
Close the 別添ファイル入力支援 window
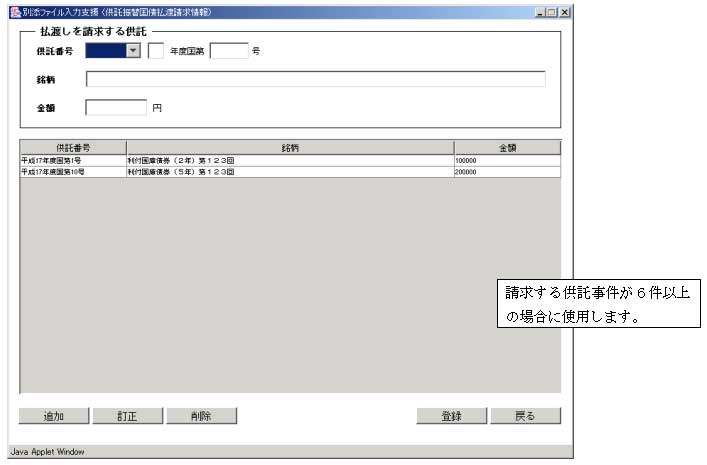[x=565, y=12]
